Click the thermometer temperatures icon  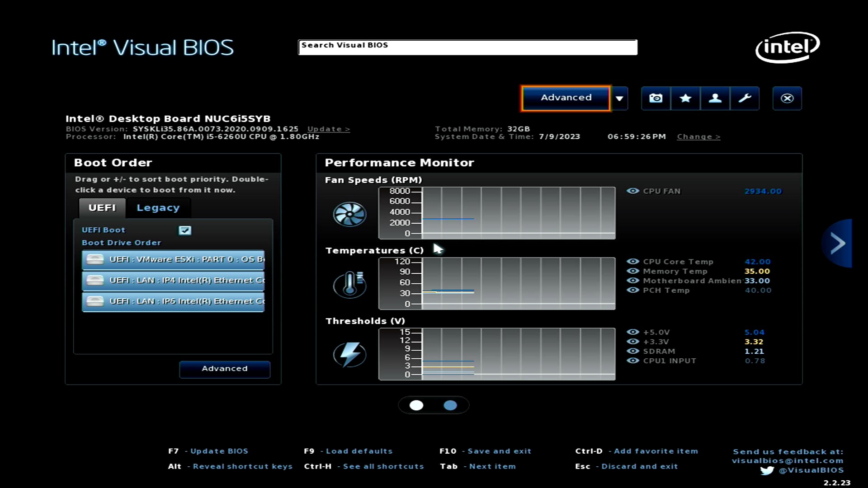click(x=349, y=284)
